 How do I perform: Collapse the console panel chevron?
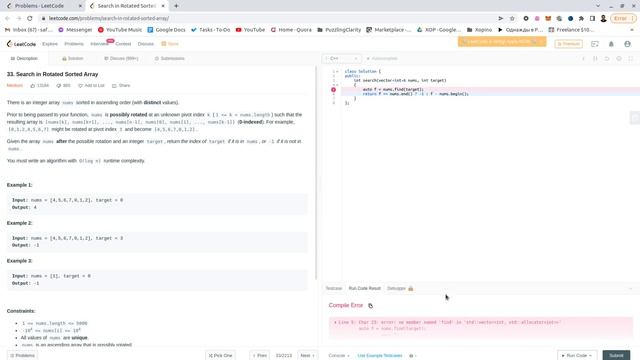[630, 289]
